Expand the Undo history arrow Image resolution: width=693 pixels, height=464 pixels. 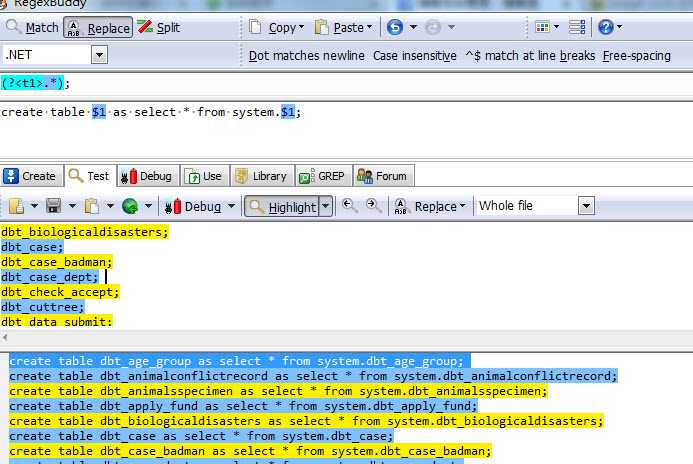(x=413, y=27)
